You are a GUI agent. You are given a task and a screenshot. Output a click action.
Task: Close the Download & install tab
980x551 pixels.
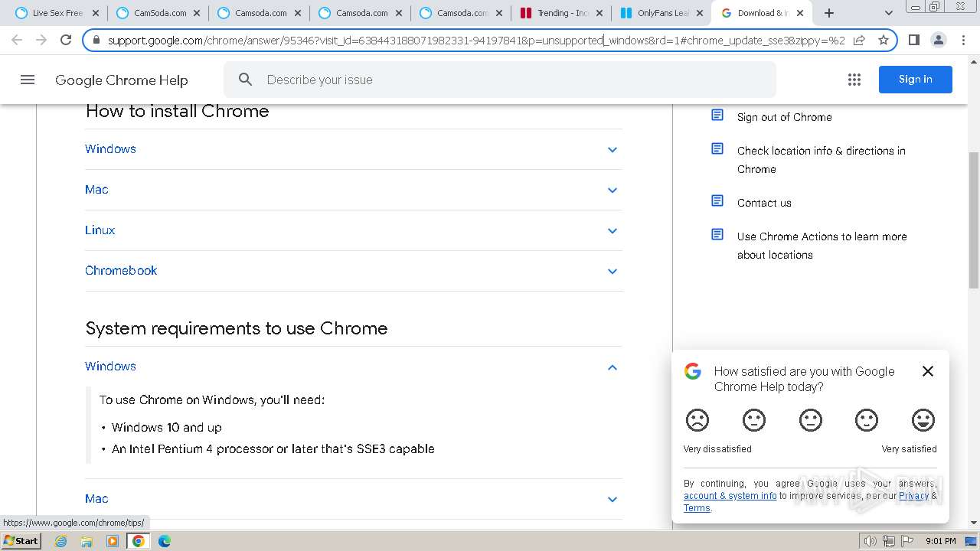tap(800, 13)
